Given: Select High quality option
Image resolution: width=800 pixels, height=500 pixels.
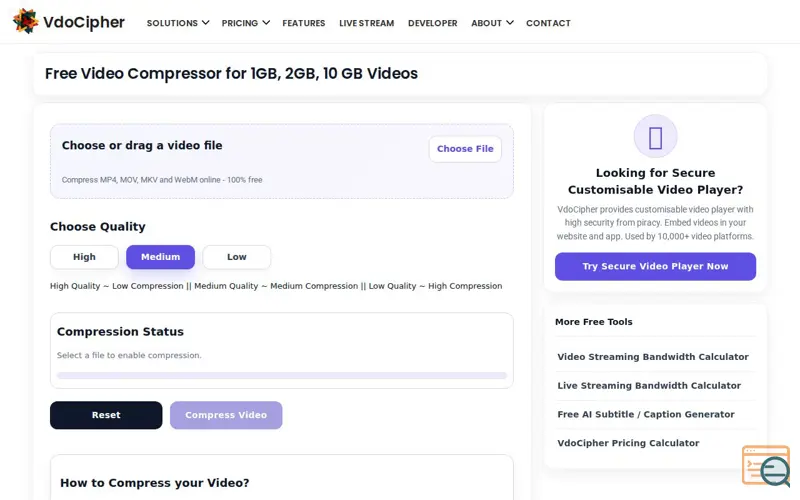Looking at the screenshot, I should [84, 257].
